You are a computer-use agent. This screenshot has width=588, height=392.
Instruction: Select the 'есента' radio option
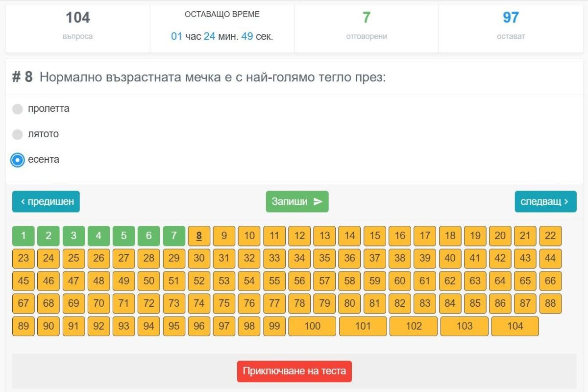coord(18,160)
